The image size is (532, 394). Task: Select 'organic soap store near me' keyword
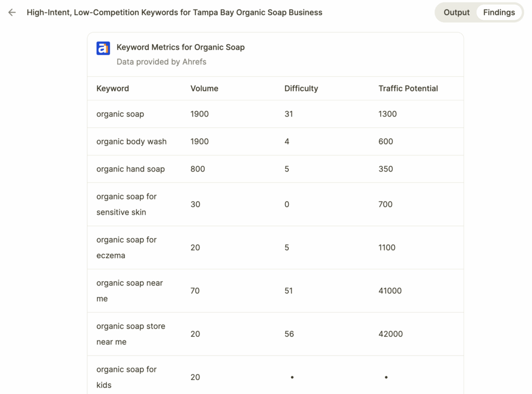click(130, 334)
